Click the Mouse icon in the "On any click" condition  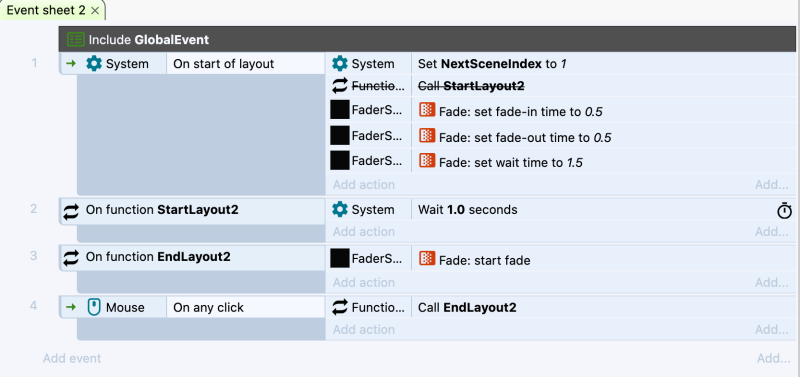point(94,307)
